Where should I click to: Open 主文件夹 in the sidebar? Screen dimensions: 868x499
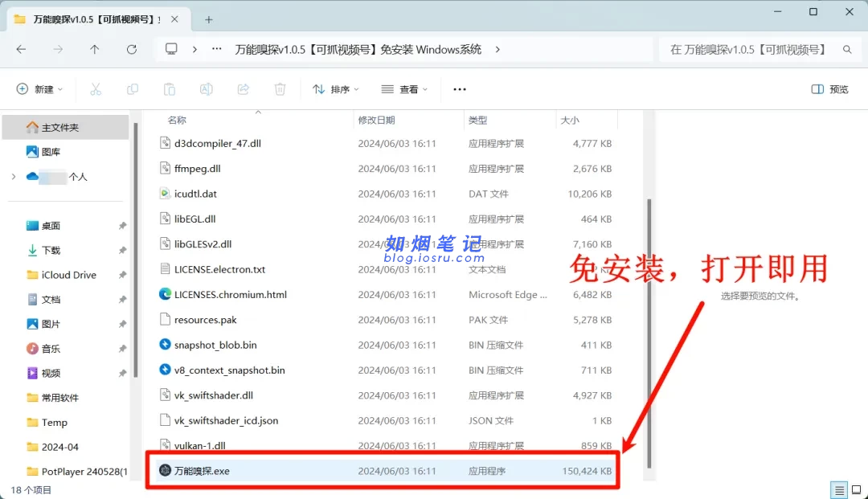(65, 127)
